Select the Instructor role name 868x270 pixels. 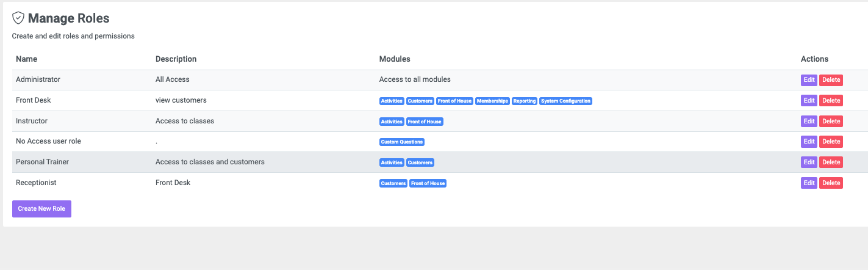(32, 121)
